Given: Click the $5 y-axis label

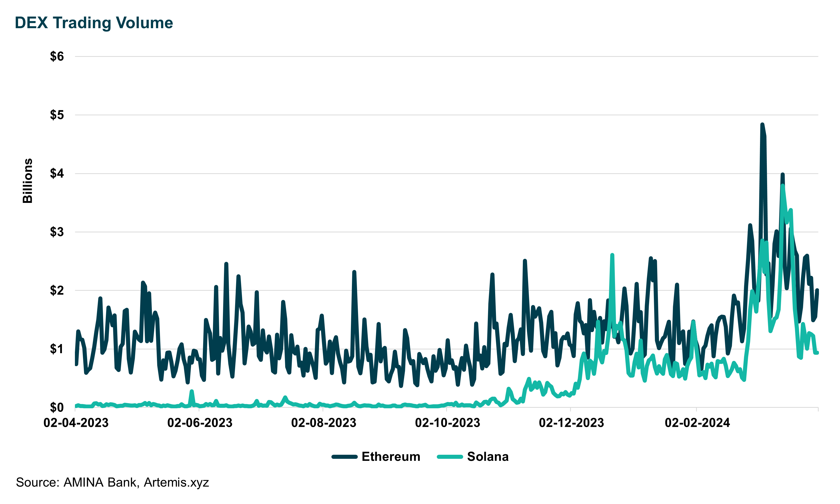Looking at the screenshot, I should coord(57,115).
